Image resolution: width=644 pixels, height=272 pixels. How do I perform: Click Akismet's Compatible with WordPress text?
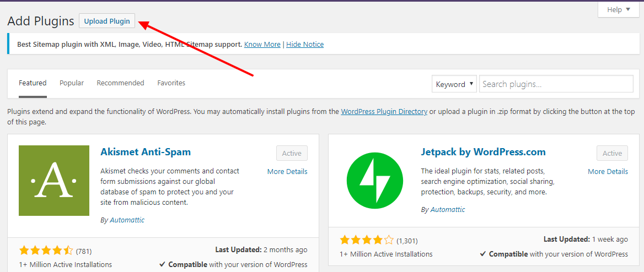[x=233, y=264]
